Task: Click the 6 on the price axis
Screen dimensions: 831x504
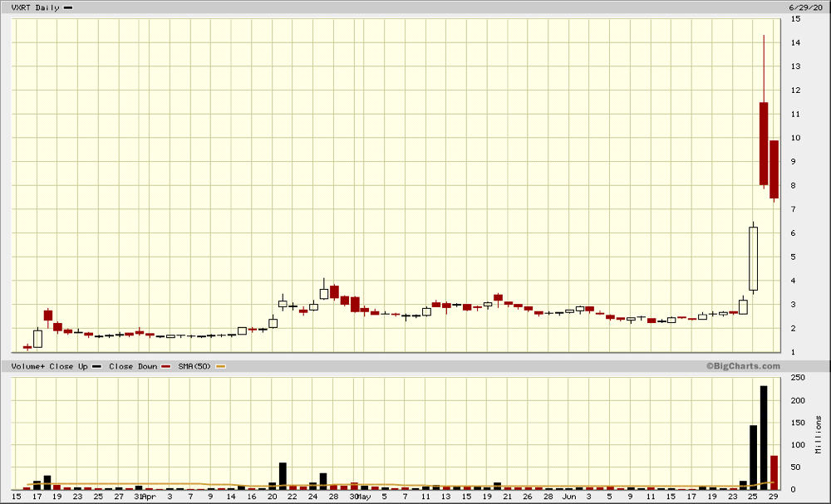Action: coord(794,233)
